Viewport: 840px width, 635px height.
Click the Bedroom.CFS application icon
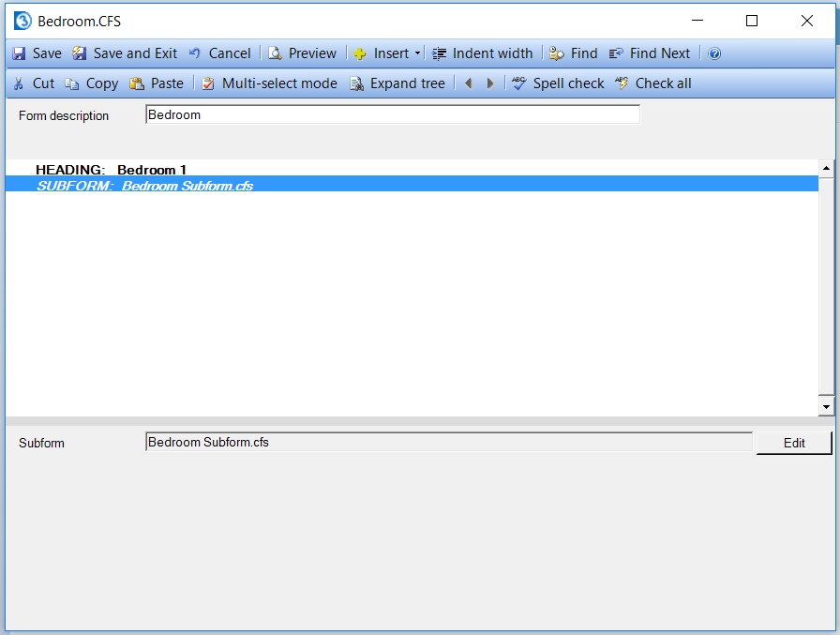pyautogui.click(x=22, y=21)
